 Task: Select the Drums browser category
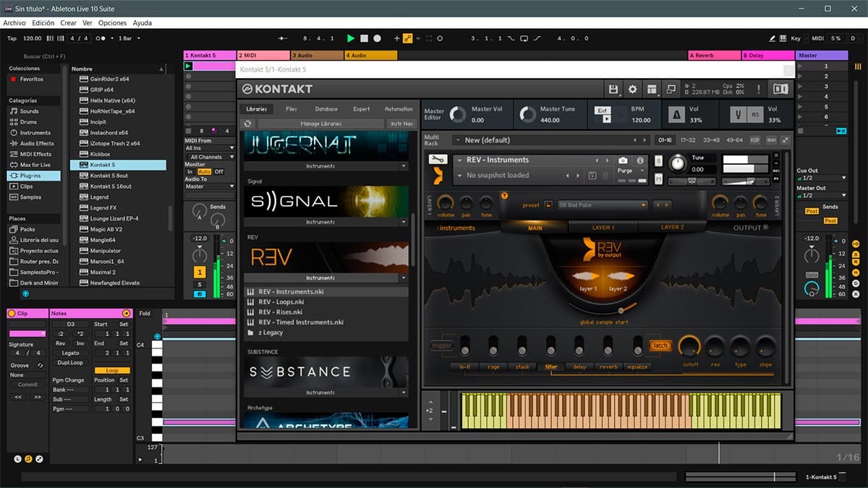tap(28, 122)
